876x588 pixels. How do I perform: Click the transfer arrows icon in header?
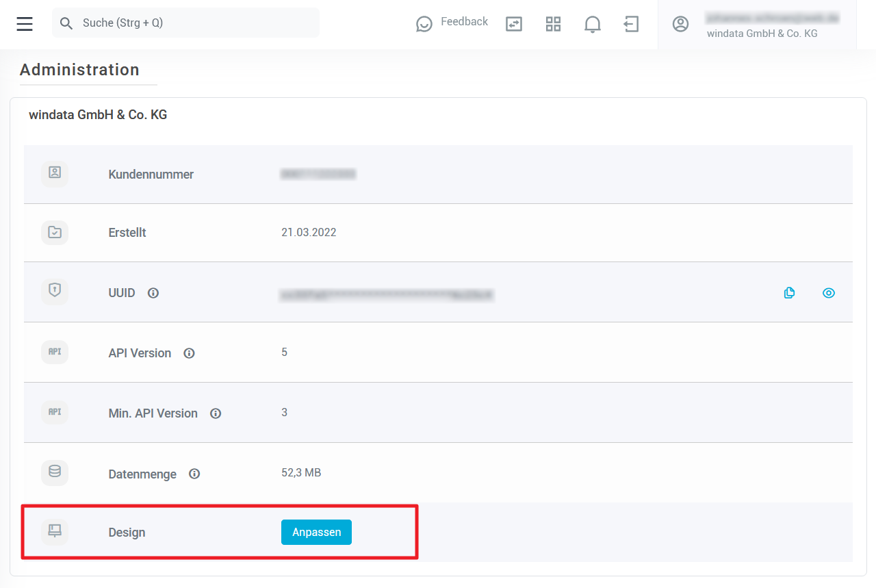[513, 24]
